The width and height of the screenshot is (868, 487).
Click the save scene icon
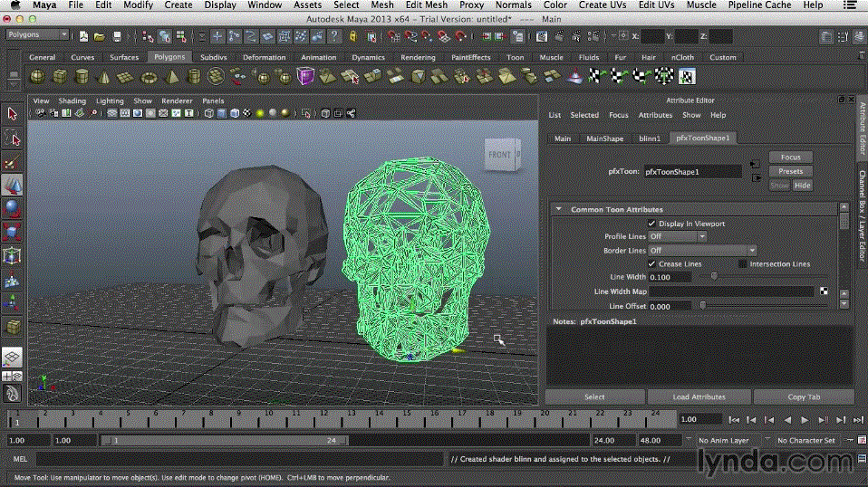pos(117,36)
